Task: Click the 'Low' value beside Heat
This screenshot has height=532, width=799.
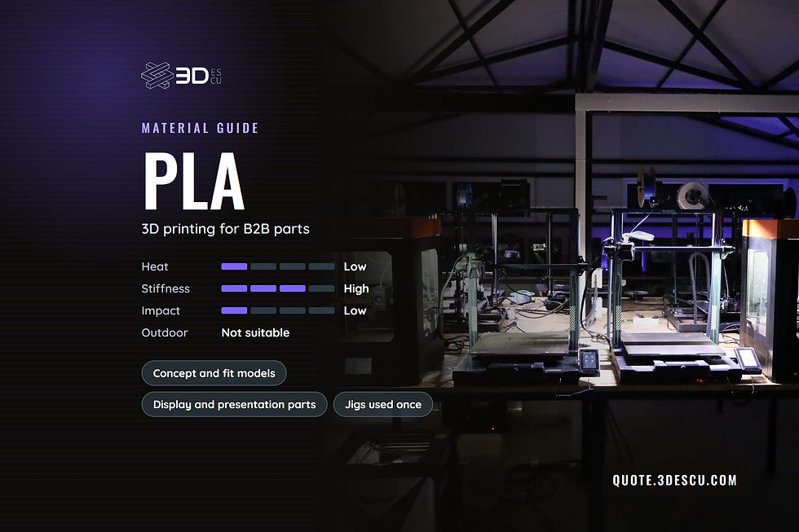Action: click(x=355, y=266)
